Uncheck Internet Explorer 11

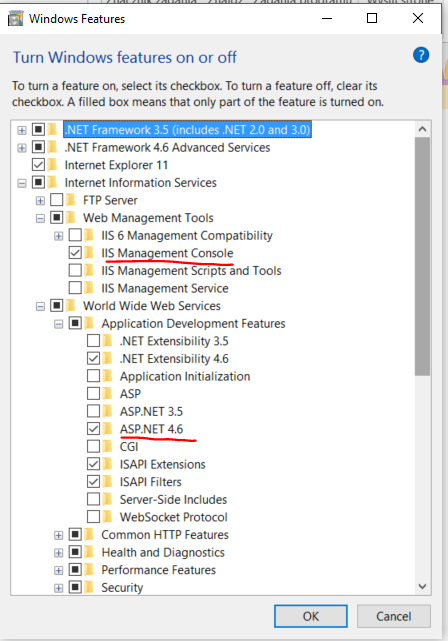click(x=38, y=165)
